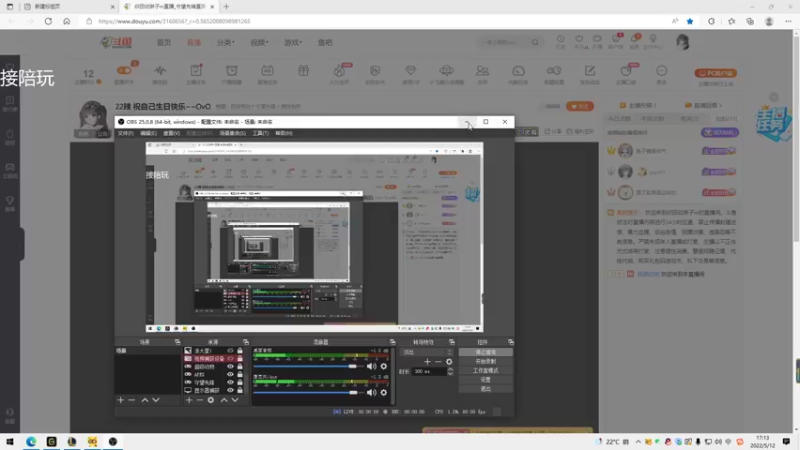Expand 直播回看 section on right panel

click(704, 105)
